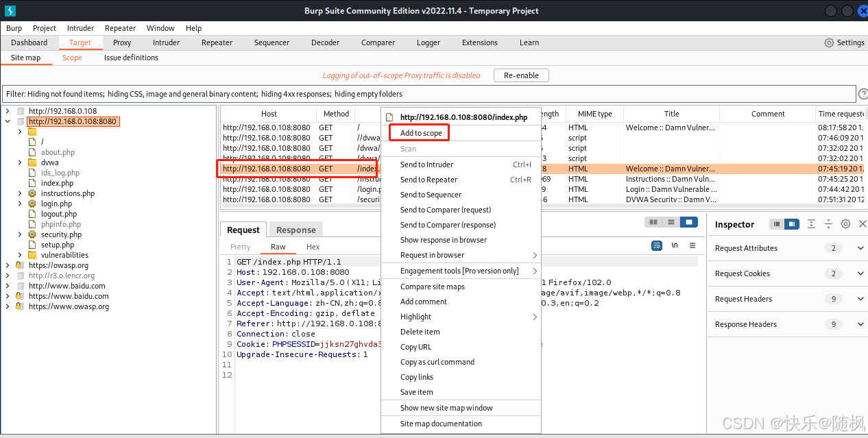The height and width of the screenshot is (438, 868).
Task: Click the help question mark beside the filter bar
Action: [x=863, y=94]
